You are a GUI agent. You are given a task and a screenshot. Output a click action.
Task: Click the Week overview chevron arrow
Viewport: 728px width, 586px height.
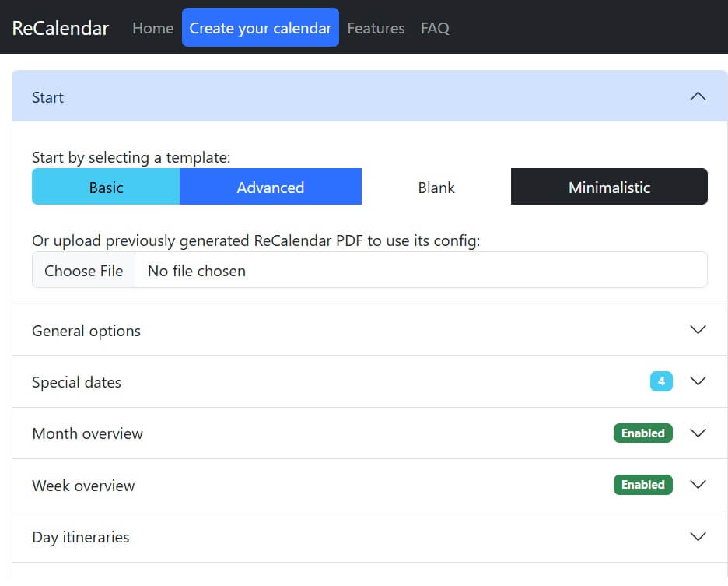[698, 485]
